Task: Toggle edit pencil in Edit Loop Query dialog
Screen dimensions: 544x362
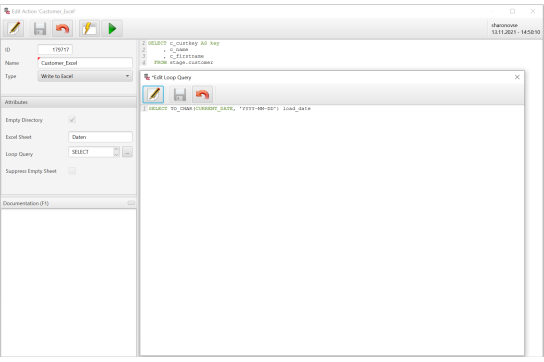Action: point(153,94)
